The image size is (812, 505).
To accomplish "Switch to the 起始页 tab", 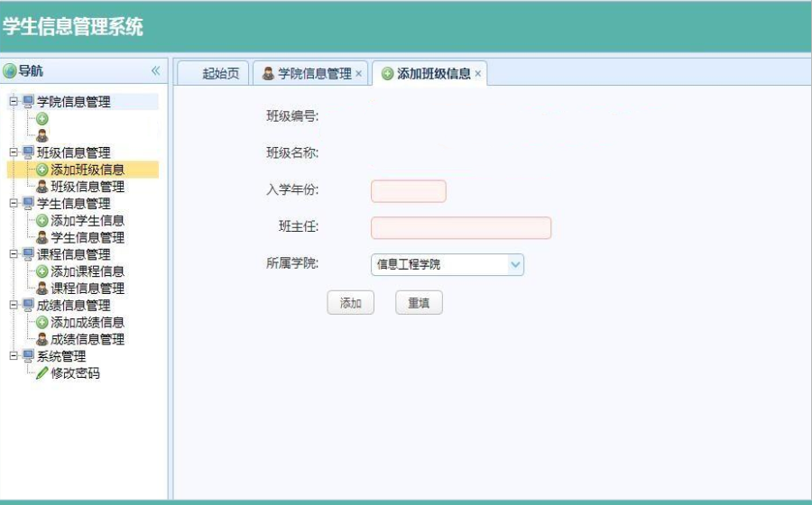I will (x=214, y=73).
